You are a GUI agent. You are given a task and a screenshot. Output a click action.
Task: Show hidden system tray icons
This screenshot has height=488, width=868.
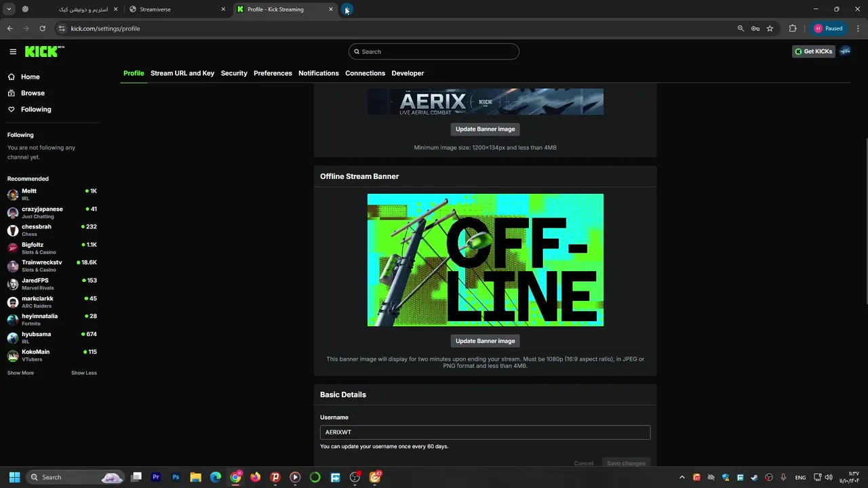point(682,477)
